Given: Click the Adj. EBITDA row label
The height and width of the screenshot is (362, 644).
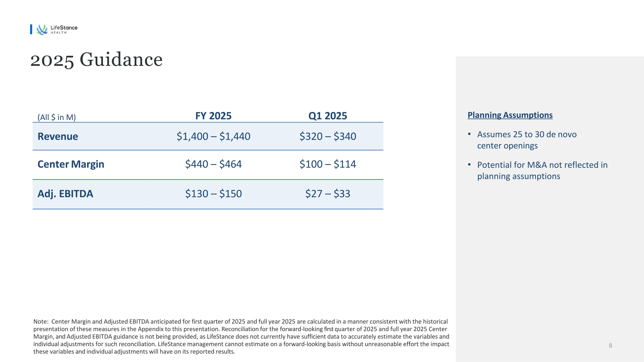Looking at the screenshot, I should (x=65, y=194).
